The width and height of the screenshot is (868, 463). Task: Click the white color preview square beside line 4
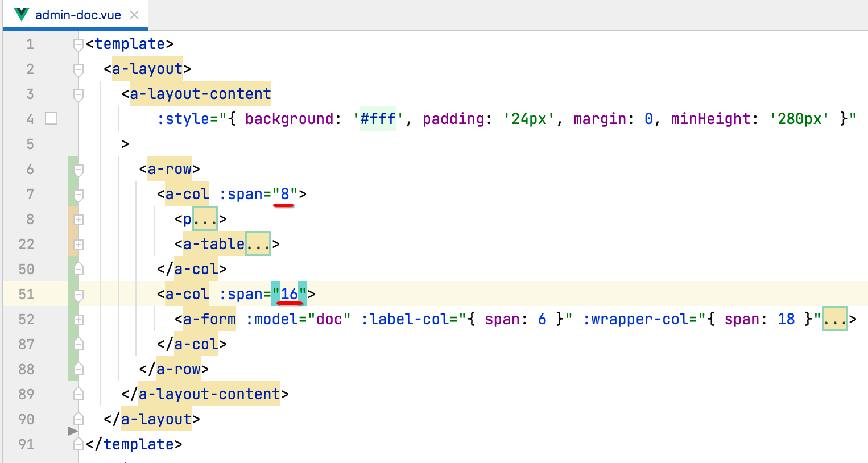point(51,118)
